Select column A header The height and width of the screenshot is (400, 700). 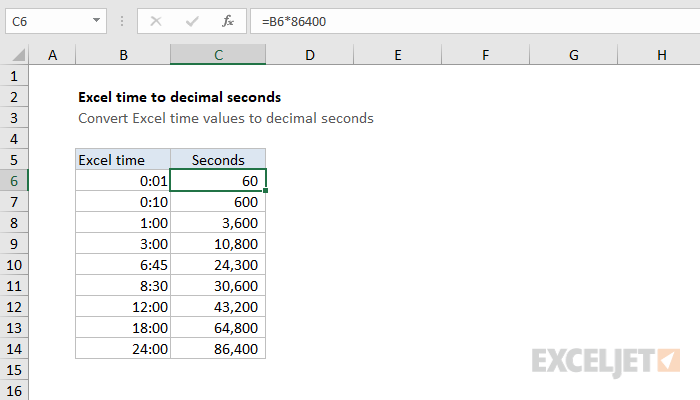point(52,55)
